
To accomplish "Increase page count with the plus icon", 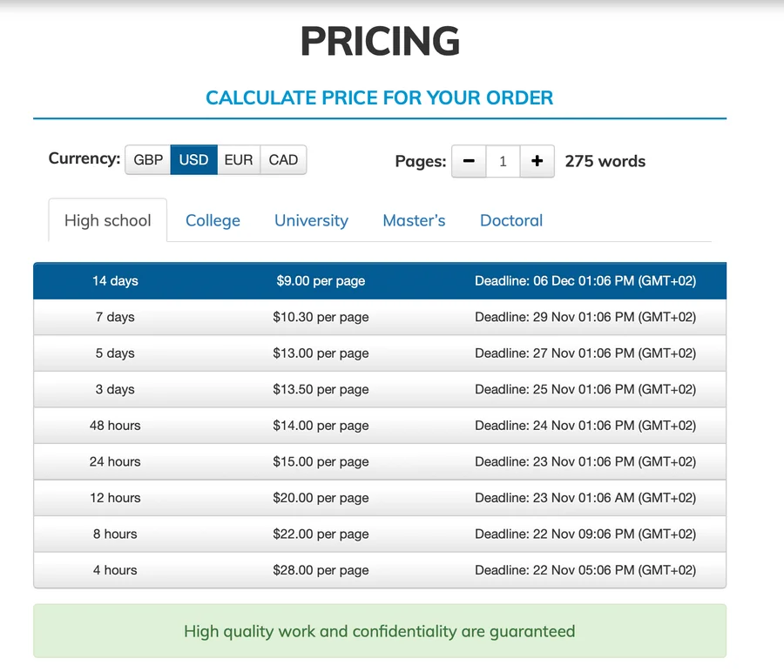I will 537,161.
